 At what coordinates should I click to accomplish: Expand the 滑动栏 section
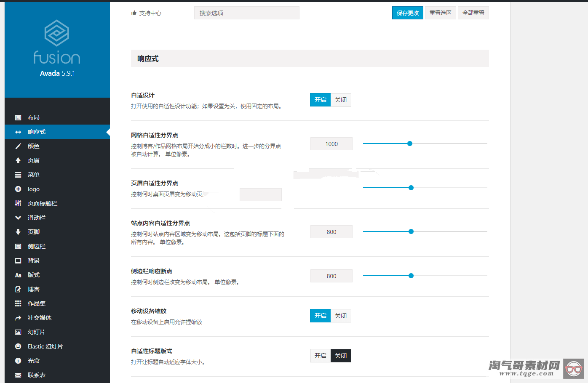[x=57, y=218]
